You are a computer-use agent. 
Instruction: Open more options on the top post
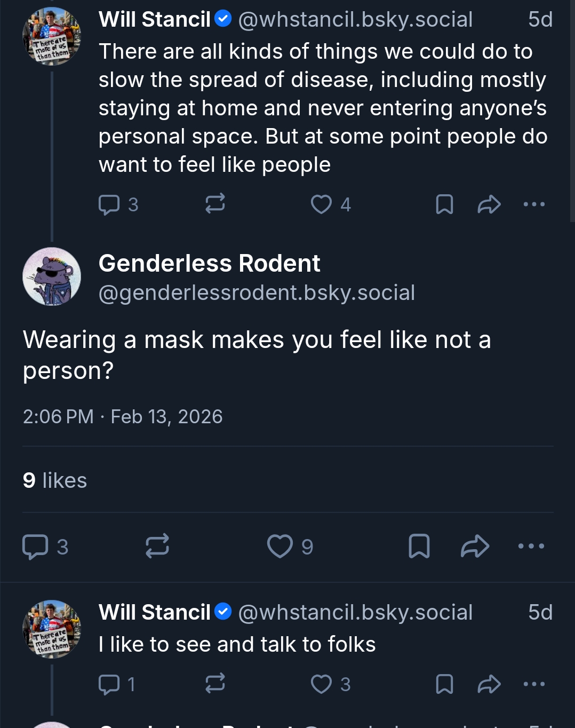(x=534, y=204)
